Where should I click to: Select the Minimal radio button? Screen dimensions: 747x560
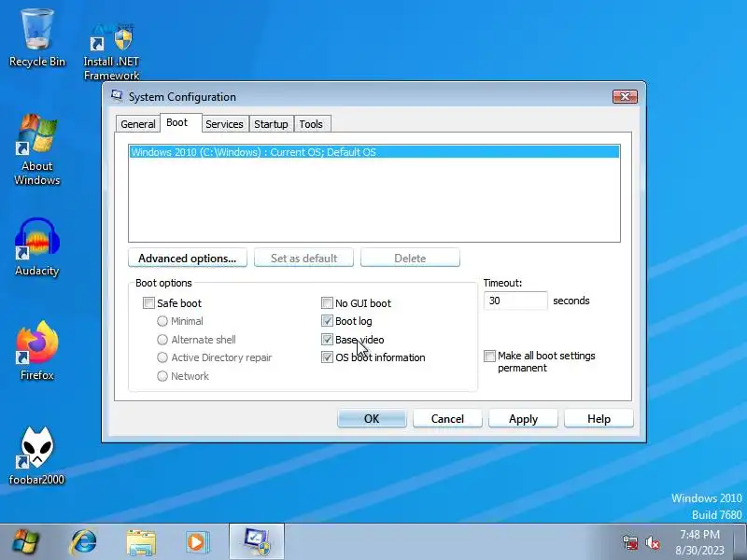(162, 321)
